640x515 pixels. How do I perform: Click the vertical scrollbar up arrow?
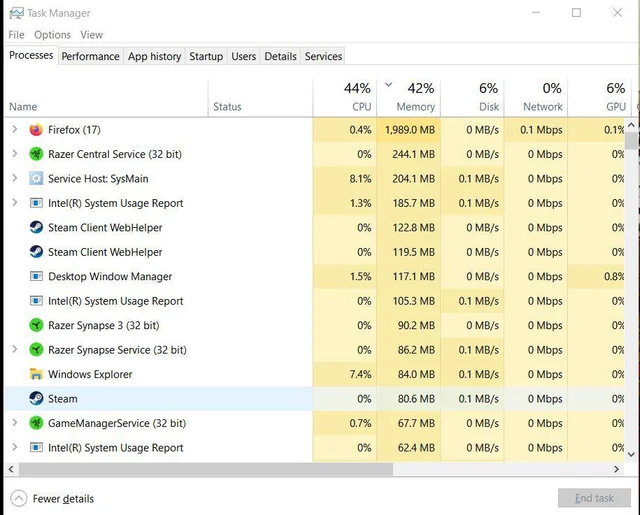pyautogui.click(x=631, y=124)
